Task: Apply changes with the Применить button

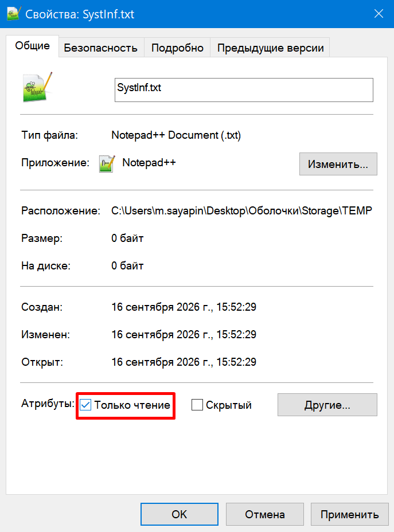Action: (x=349, y=514)
